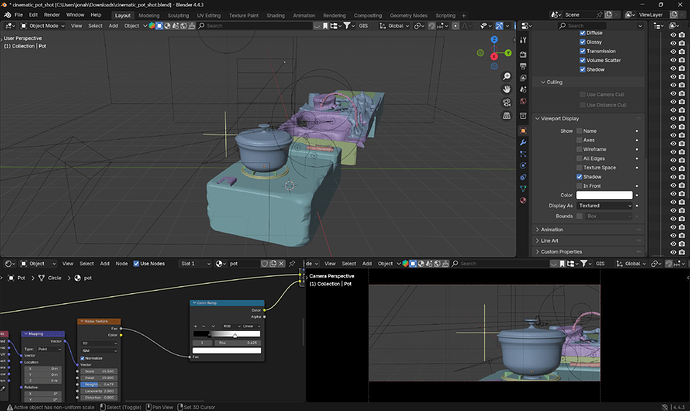
Task: Open the Scene properties tab
Action: pyautogui.click(x=523, y=89)
